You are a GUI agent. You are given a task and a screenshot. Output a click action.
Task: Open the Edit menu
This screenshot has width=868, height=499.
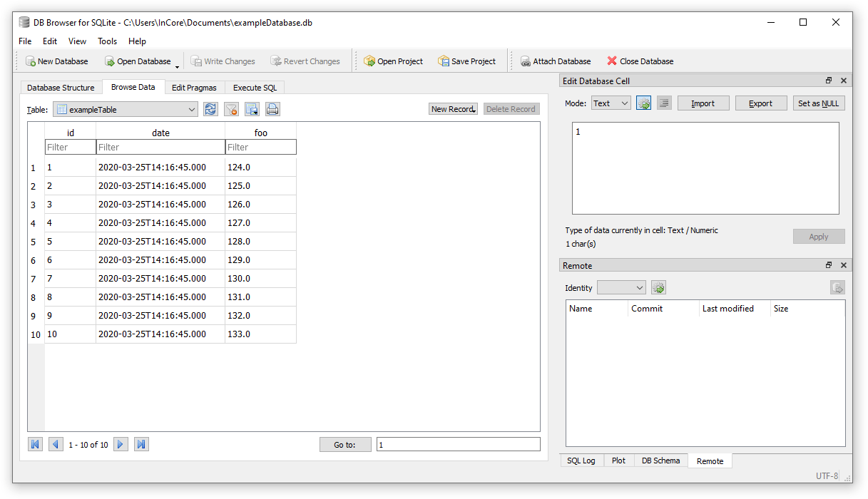pyautogui.click(x=50, y=41)
